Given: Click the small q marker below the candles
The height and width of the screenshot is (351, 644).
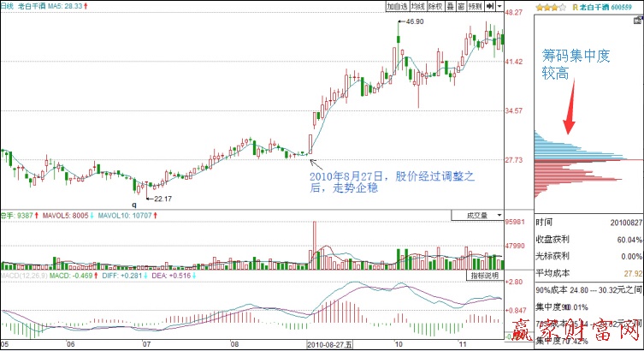Looking at the screenshot, I should pos(133,204).
